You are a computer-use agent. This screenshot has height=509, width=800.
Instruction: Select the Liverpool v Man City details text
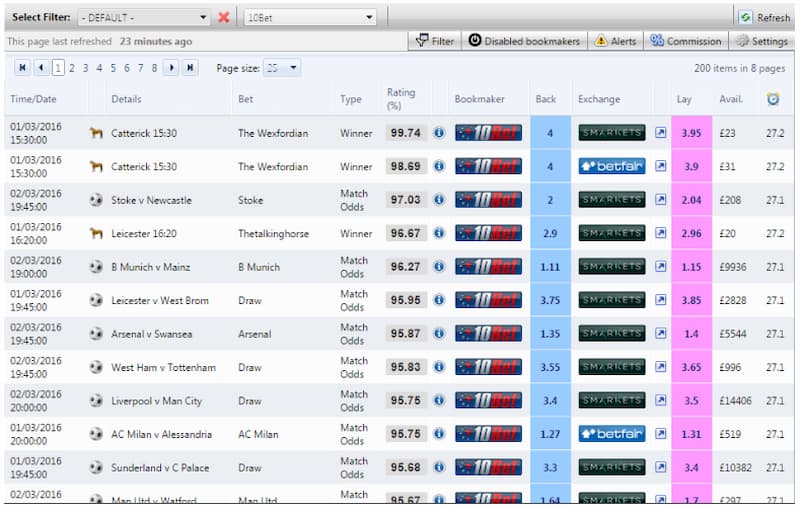[156, 401]
